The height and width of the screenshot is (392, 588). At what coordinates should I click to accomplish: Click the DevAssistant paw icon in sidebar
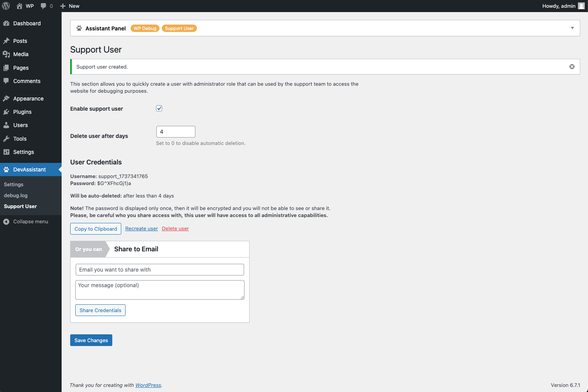click(6, 170)
